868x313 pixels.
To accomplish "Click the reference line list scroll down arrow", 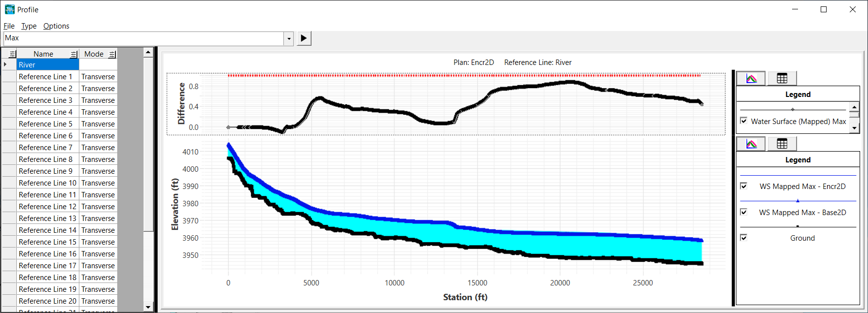I will pyautogui.click(x=148, y=307).
